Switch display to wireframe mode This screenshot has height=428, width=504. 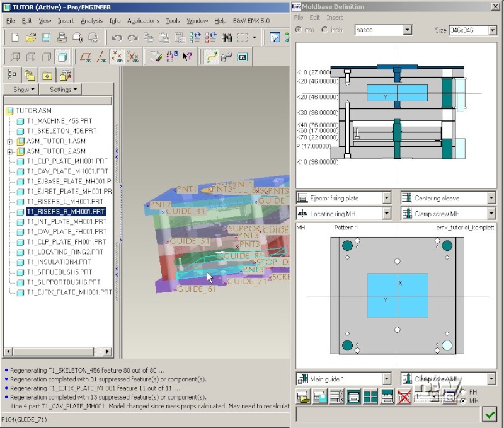(15, 57)
